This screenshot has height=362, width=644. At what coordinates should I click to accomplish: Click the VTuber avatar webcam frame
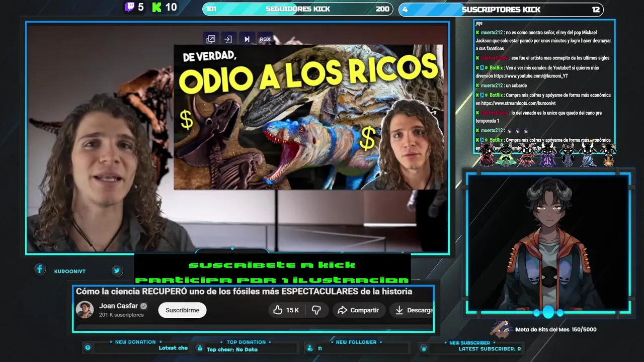(548, 244)
